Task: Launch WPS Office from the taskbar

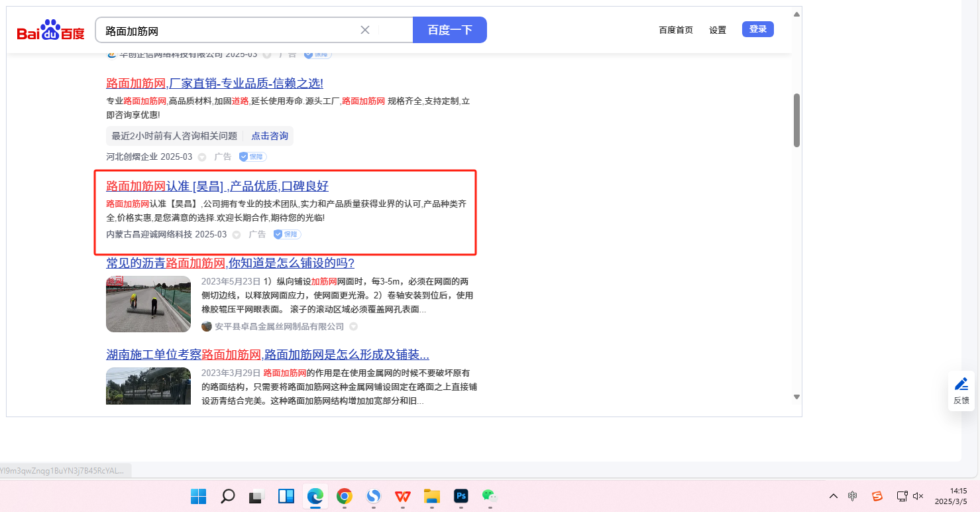Action: click(x=402, y=496)
